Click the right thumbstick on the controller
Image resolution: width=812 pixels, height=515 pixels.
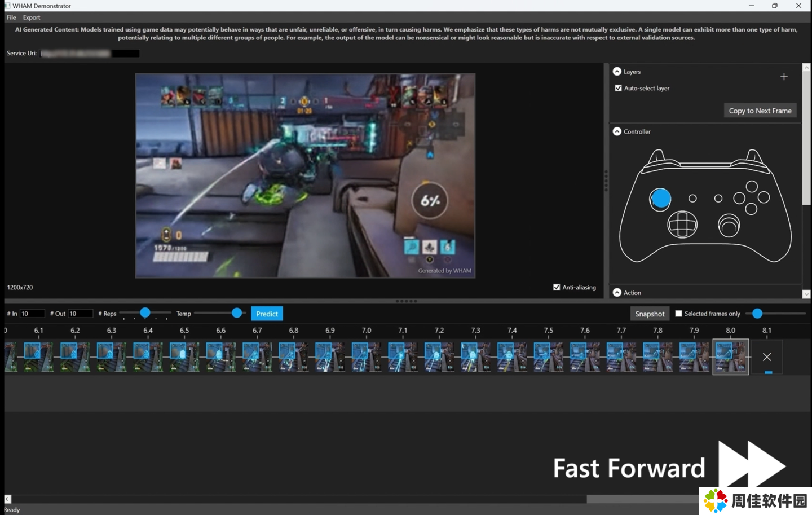[x=729, y=226]
